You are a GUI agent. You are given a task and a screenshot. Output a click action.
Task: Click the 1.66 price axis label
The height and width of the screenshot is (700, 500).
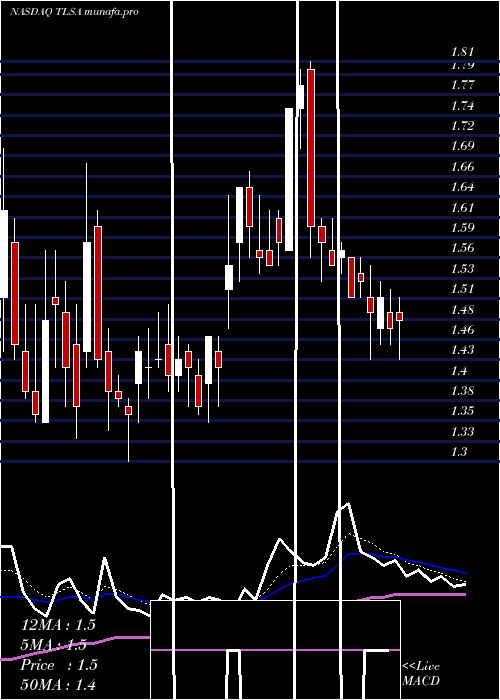point(462,167)
